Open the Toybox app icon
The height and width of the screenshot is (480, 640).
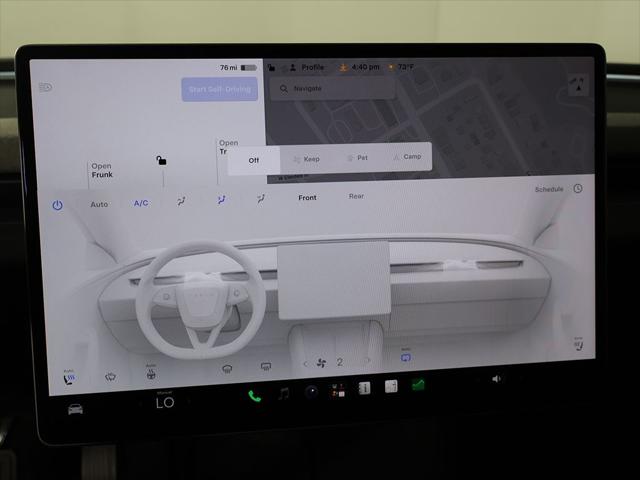click(338, 391)
